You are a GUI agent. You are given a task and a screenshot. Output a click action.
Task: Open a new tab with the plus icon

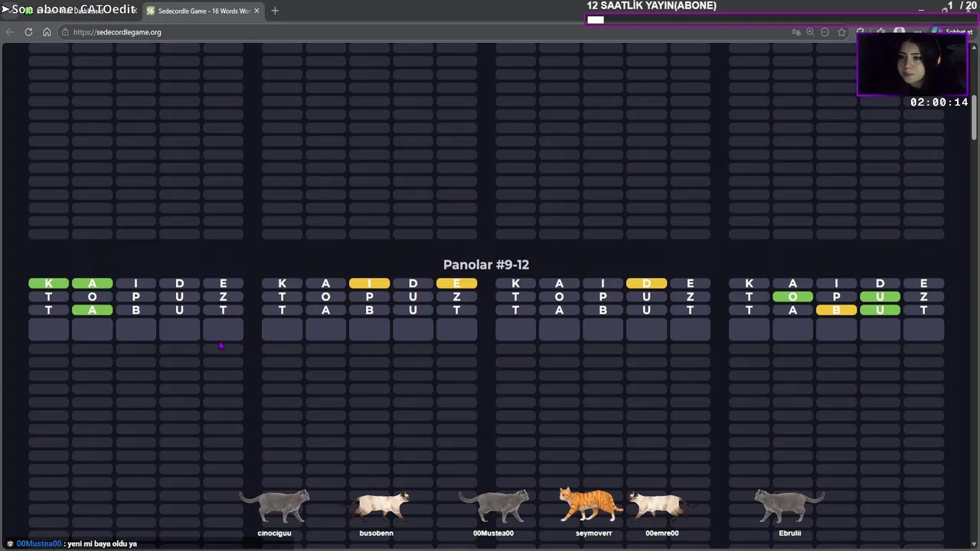click(275, 11)
